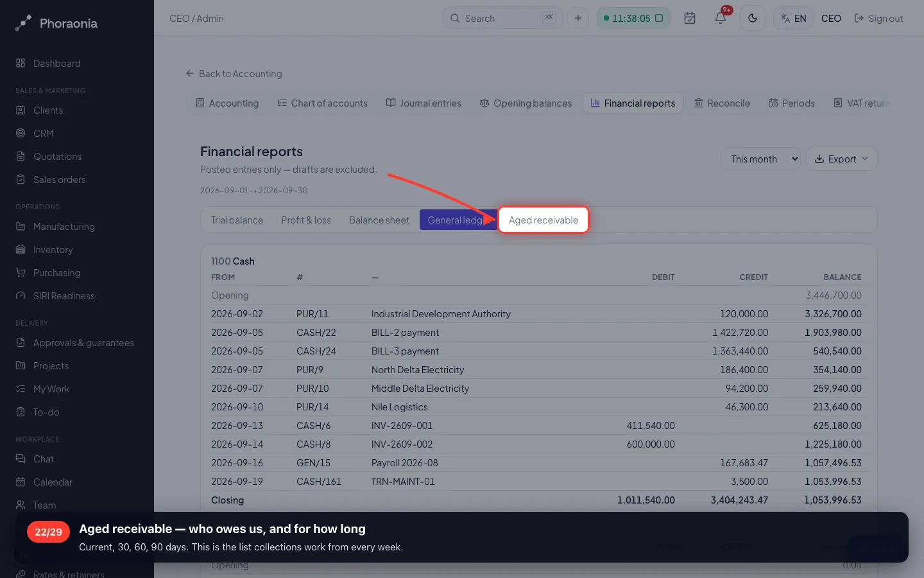Screen dimensions: 924x578
Task: Open the Dashboard sidebar item
Action: pyautogui.click(x=56, y=64)
